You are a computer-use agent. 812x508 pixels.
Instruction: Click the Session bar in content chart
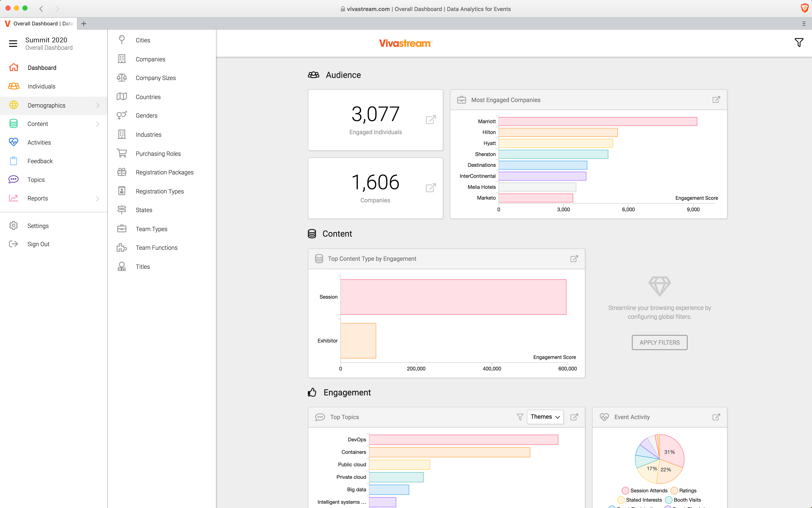(x=453, y=297)
